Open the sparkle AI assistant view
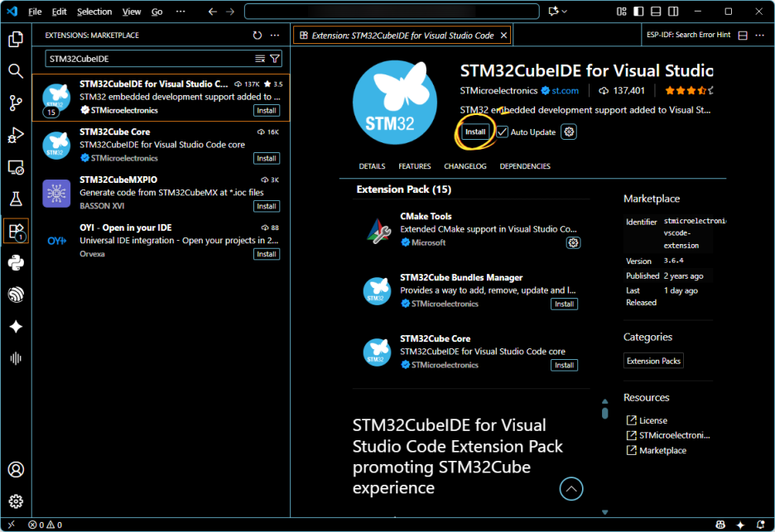This screenshot has width=775, height=532. click(x=16, y=327)
